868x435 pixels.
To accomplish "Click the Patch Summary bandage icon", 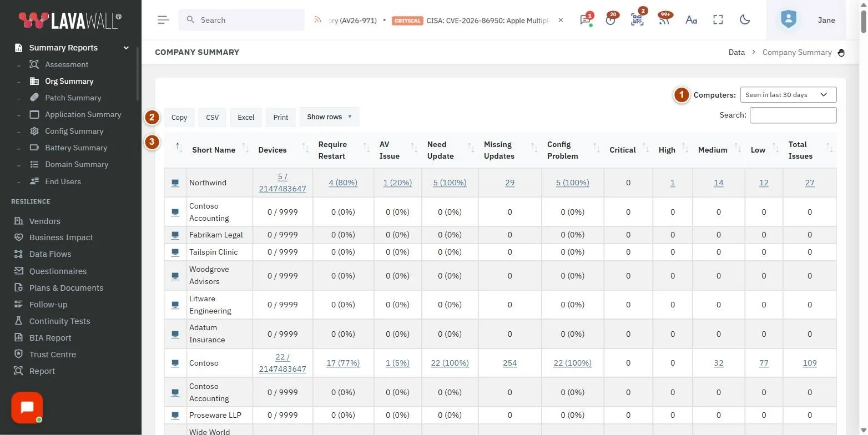I will 34,98.
